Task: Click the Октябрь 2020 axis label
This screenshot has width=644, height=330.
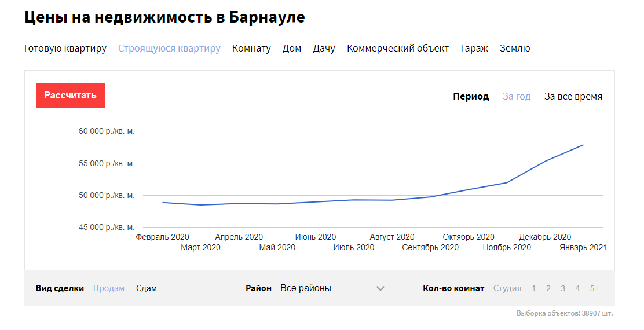Action: tap(469, 237)
